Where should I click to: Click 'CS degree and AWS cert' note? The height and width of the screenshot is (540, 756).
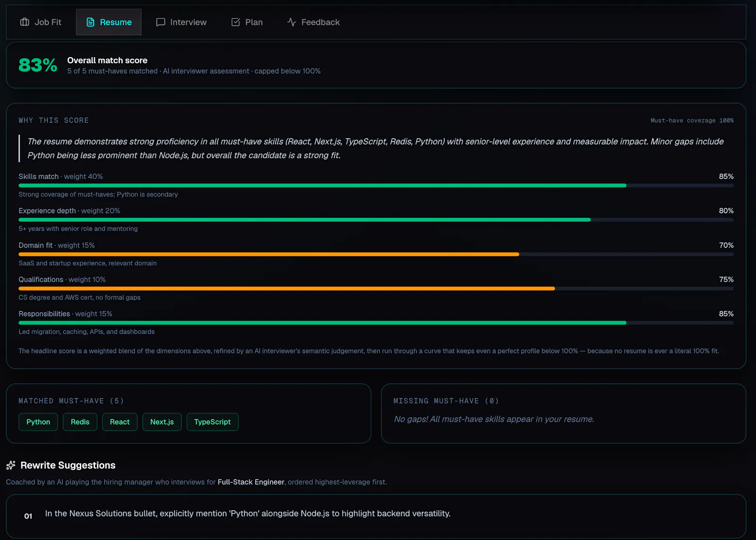point(79,298)
